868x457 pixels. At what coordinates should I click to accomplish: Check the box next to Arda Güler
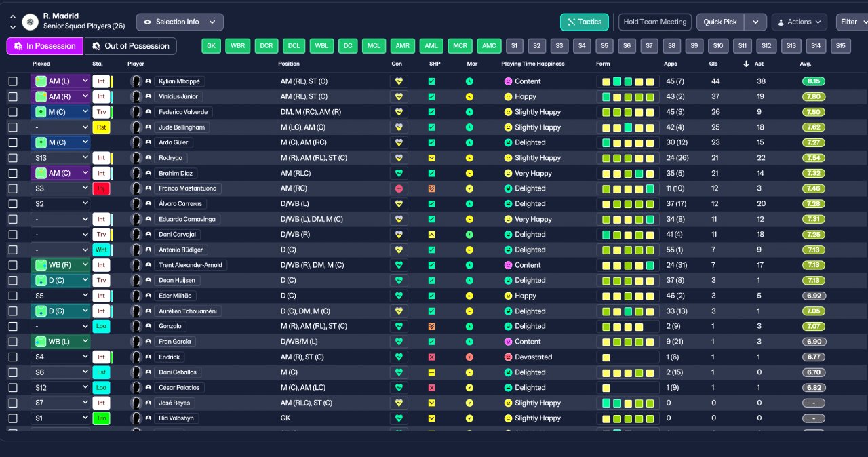click(x=13, y=142)
